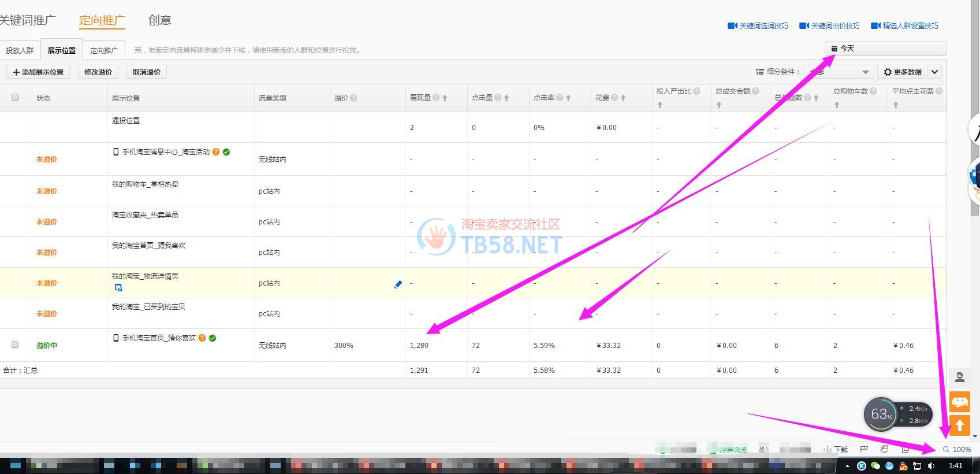This screenshot has width=980, height=474.
Task: Click the page vertical scrollbar down arrow
Action: click(975, 436)
